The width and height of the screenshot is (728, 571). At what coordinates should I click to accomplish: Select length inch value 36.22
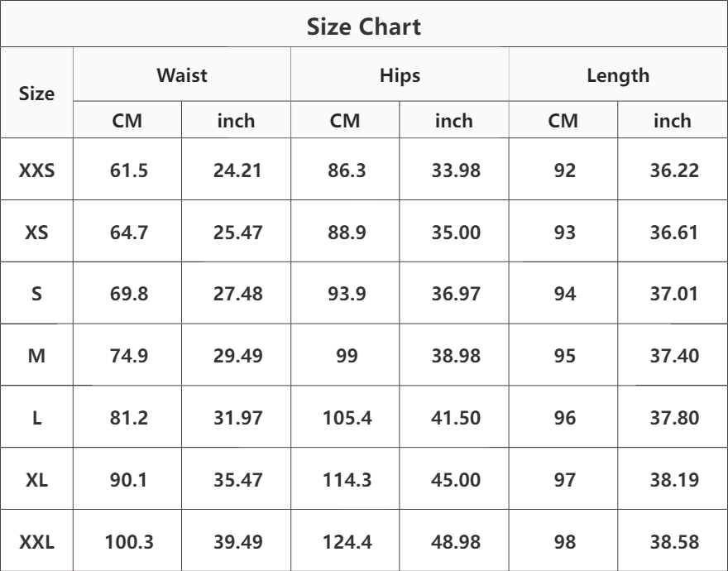pyautogui.click(x=674, y=170)
